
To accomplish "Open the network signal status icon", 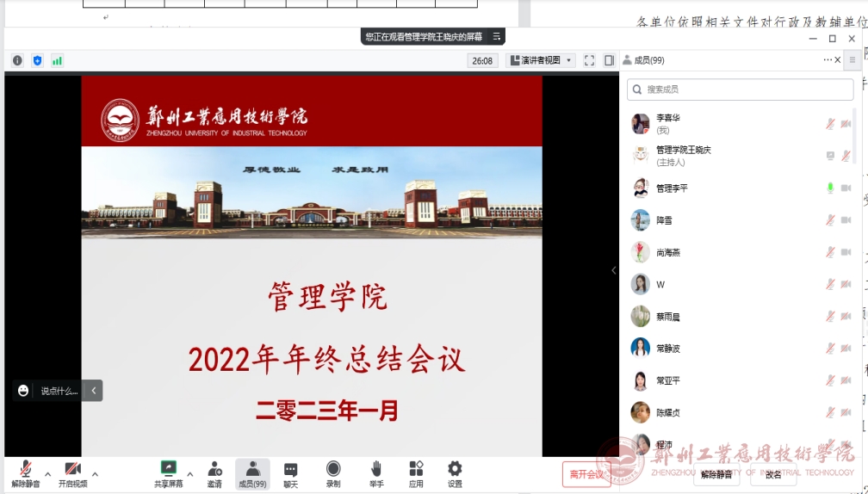I will coord(57,60).
